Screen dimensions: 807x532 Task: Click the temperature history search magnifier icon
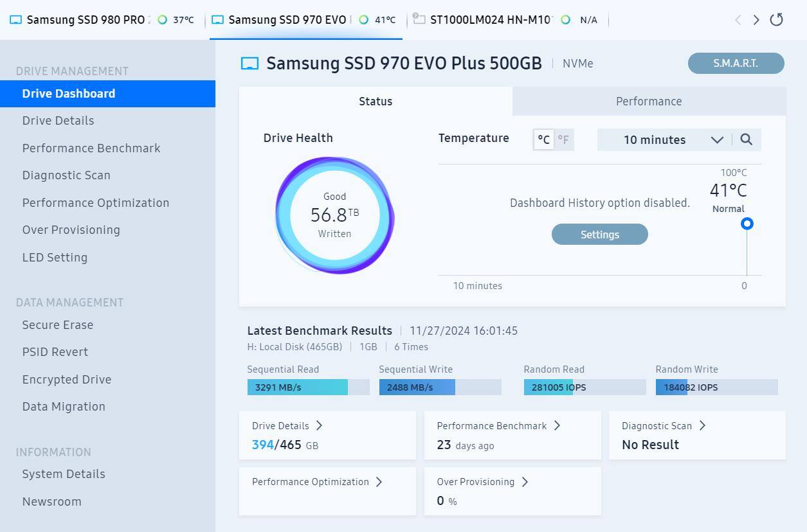(x=746, y=139)
